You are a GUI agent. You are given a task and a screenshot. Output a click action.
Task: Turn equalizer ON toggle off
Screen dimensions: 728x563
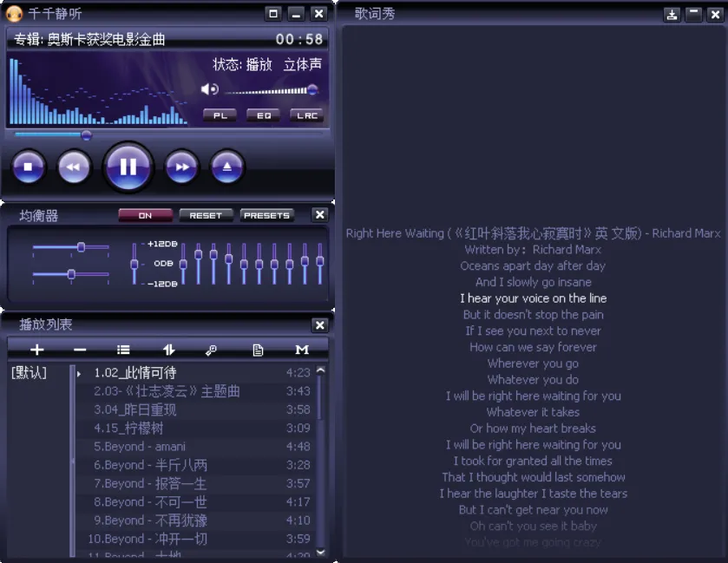tap(145, 215)
